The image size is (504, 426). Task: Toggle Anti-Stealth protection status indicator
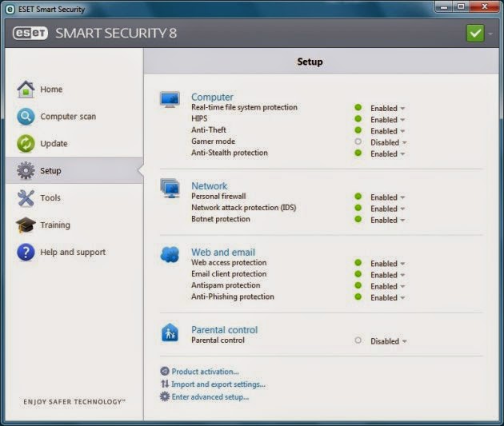click(358, 153)
